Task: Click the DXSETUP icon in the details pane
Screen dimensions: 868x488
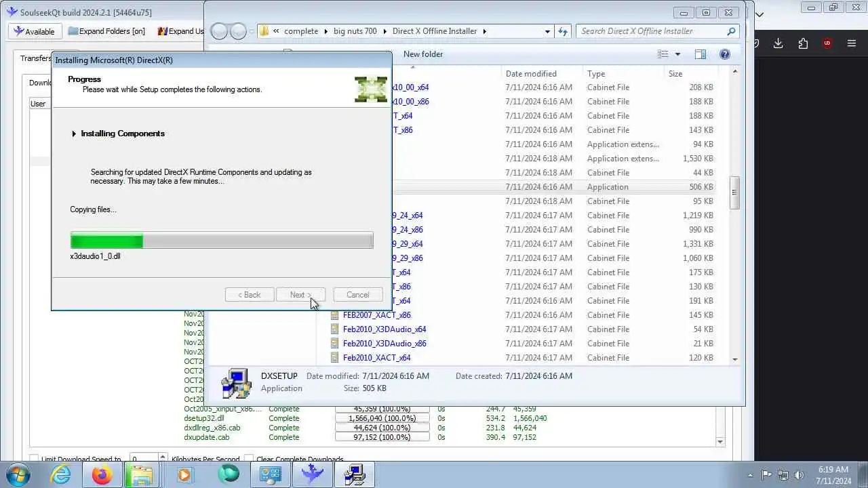Action: (236, 383)
